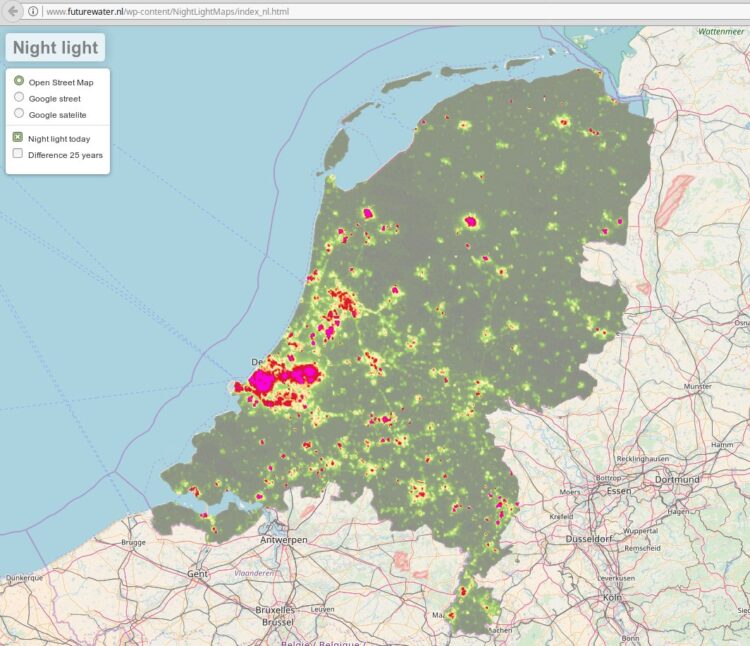Switch to Google satelite base layer

[19, 113]
